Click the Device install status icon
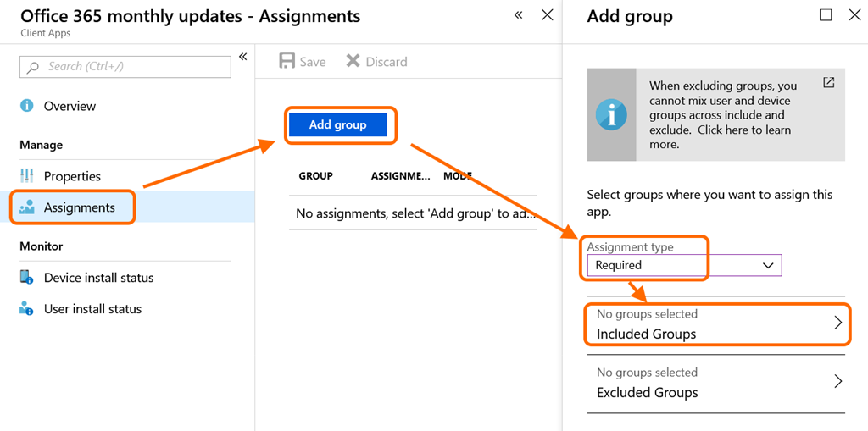This screenshot has height=431, width=868. coord(27,278)
